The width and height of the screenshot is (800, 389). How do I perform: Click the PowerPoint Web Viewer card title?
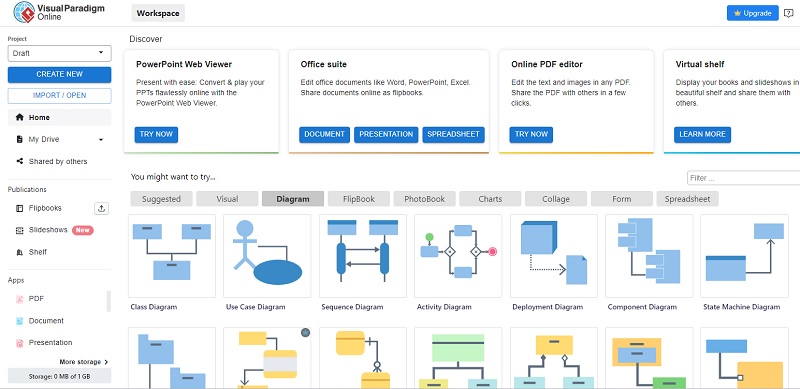(184, 64)
